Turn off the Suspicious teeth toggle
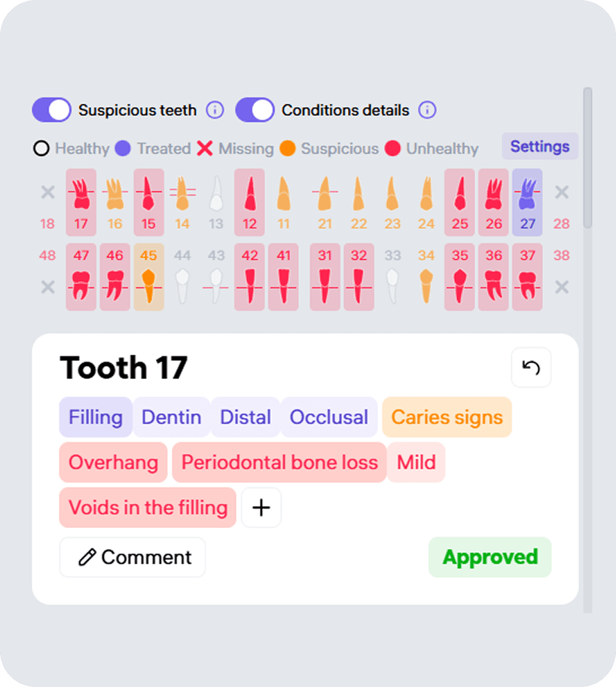The image size is (616, 687). (52, 110)
